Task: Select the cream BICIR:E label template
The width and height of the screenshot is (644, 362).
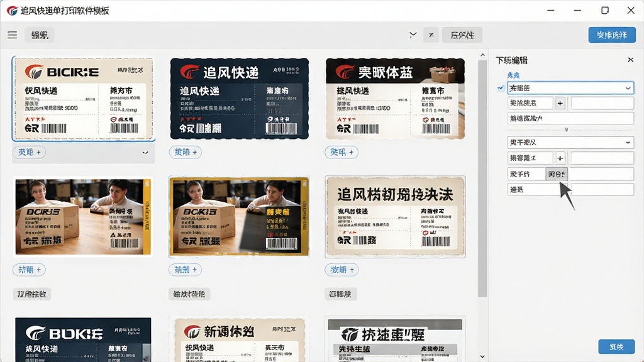Action: pos(84,99)
